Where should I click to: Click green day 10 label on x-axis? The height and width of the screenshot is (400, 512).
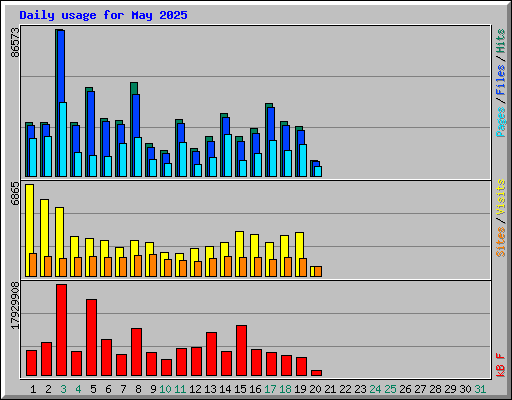(165, 389)
